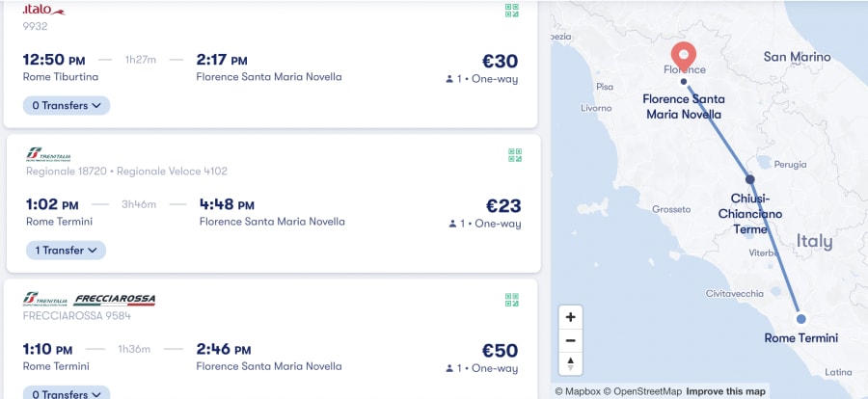Image resolution: width=868 pixels, height=399 pixels.
Task: Click the Italo logo
Action: 43,10
